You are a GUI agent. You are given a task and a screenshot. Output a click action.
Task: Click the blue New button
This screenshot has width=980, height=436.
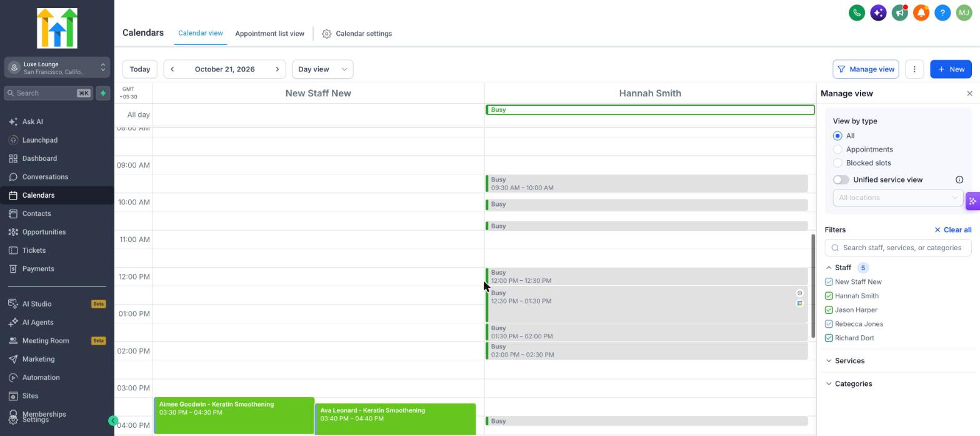coord(951,69)
